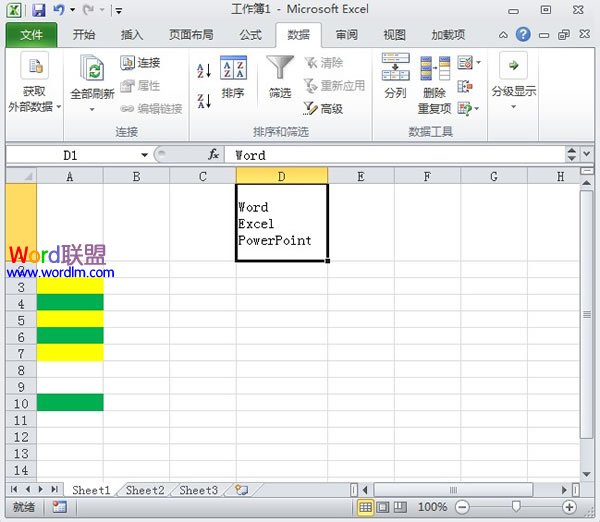The height and width of the screenshot is (522, 600).
Task: Click the Data Validation icon
Action: [465, 62]
